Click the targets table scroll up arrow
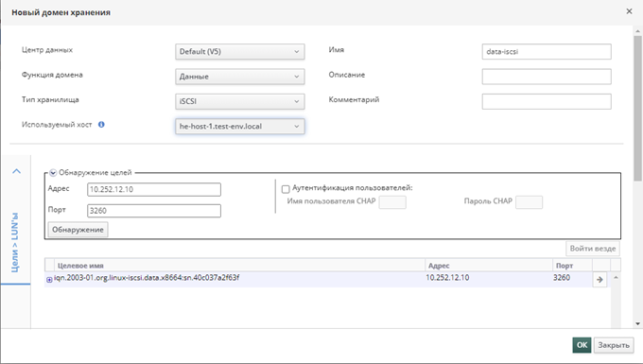 click(616, 278)
